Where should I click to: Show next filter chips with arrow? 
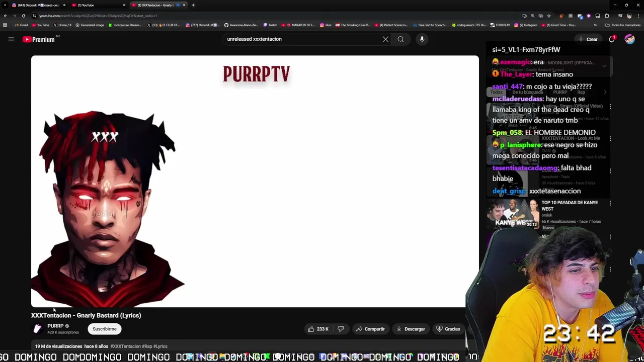click(605, 93)
